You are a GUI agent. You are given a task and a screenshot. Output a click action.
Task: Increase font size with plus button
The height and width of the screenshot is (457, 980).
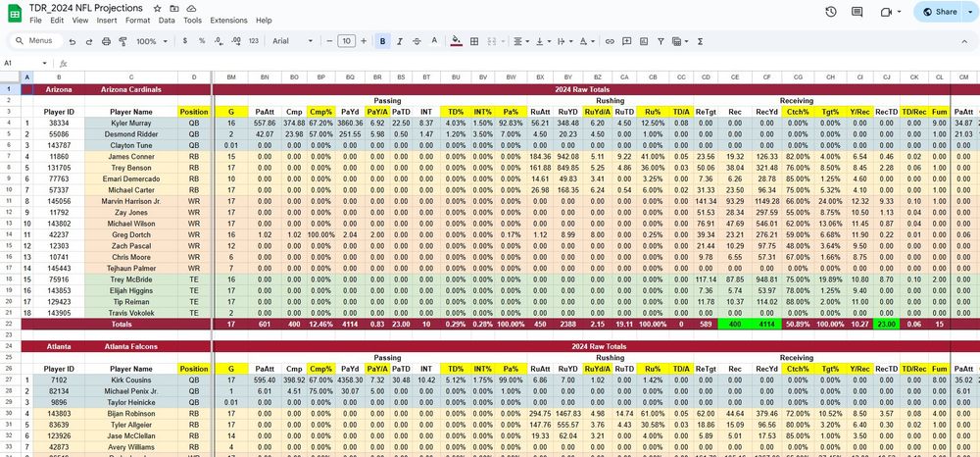tap(364, 41)
